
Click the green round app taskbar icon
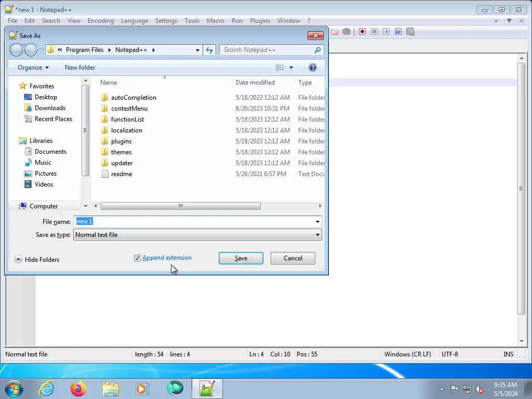pos(175,389)
